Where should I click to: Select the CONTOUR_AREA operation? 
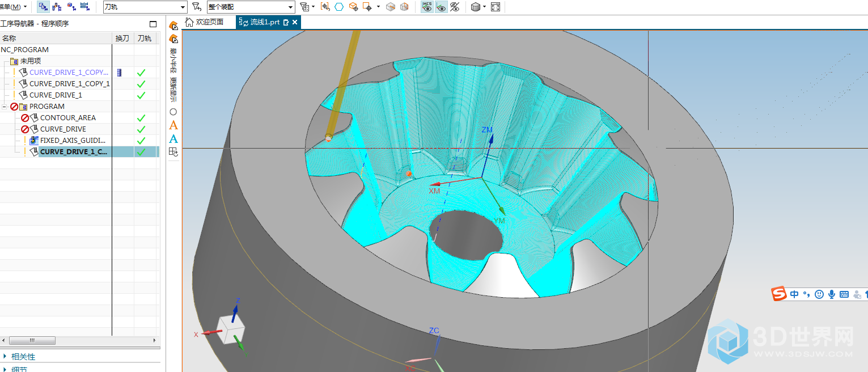pos(68,117)
